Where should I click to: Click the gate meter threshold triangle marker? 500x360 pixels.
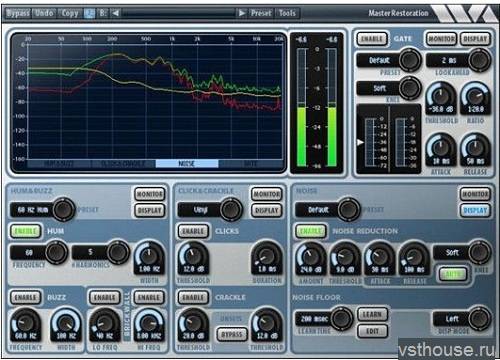pyautogui.click(x=360, y=142)
